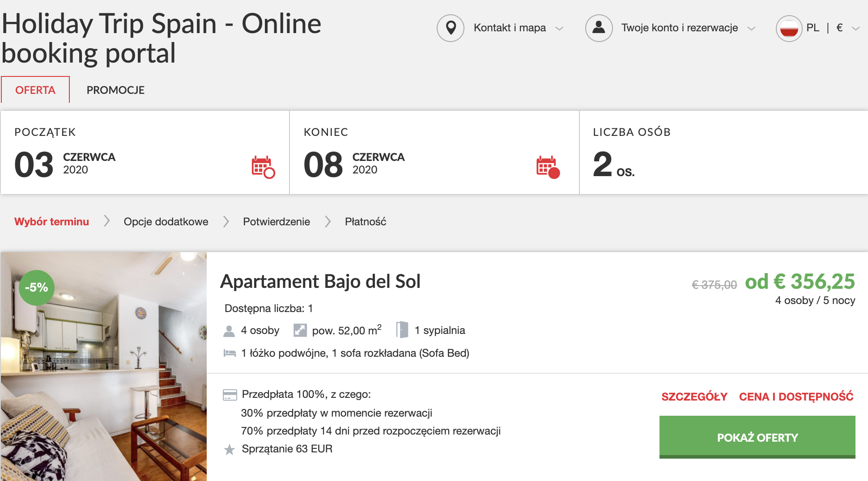The image size is (868, 481).
Task: Open the SZCZEGÓŁY link
Action: click(695, 396)
